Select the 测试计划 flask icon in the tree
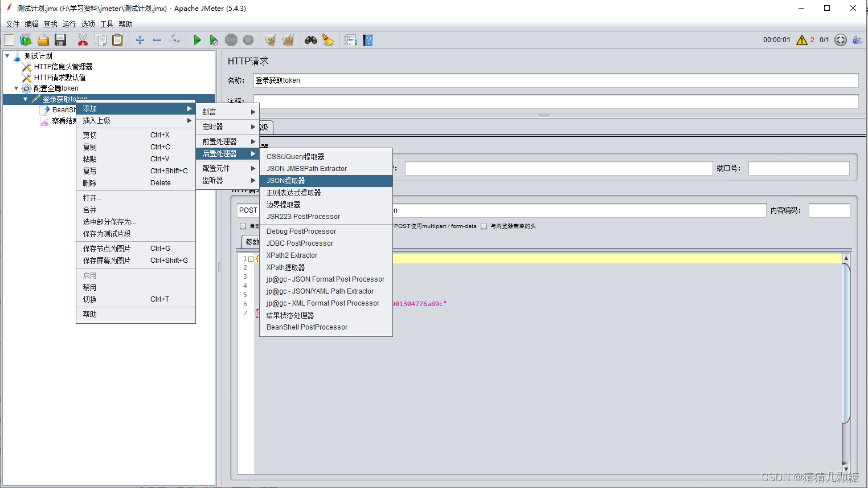Image resolution: width=868 pixels, height=488 pixels. click(x=17, y=56)
